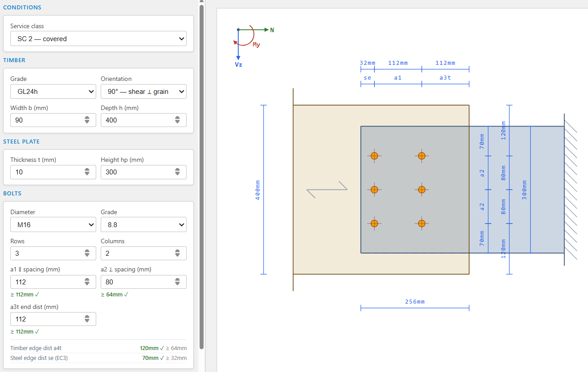588x372 pixels.
Task: Click the blue Vz axis label
Action: point(239,64)
